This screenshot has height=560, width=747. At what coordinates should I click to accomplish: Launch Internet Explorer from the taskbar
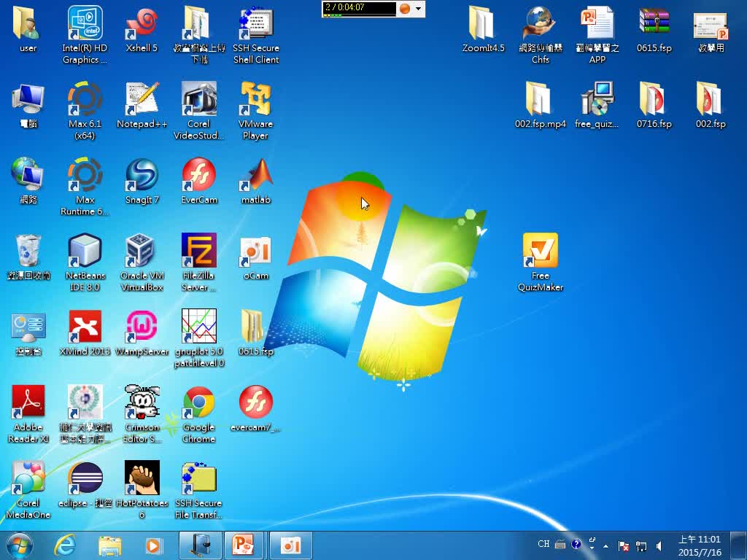coord(65,545)
